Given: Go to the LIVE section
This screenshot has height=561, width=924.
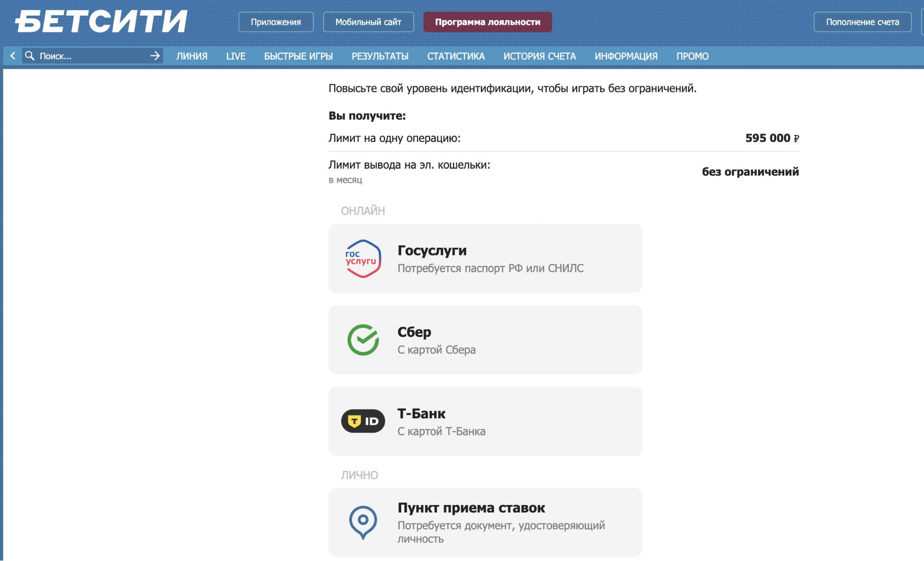Looking at the screenshot, I should click(x=236, y=56).
